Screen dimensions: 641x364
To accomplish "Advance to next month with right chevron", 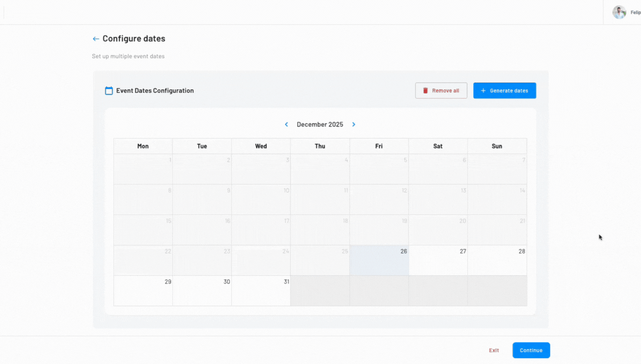I will click(353, 124).
